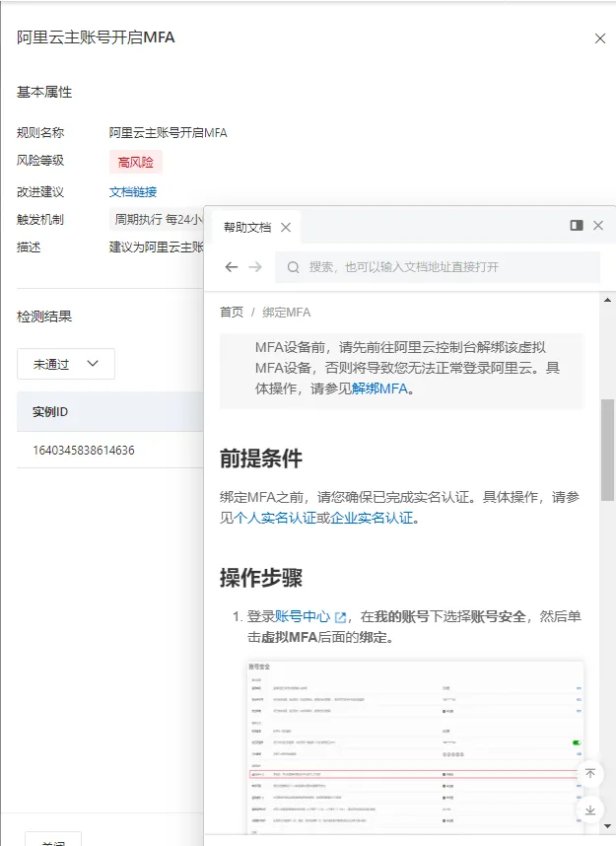Open the 个人实名认证 link
This screenshot has width=616, height=846.
pos(275,518)
